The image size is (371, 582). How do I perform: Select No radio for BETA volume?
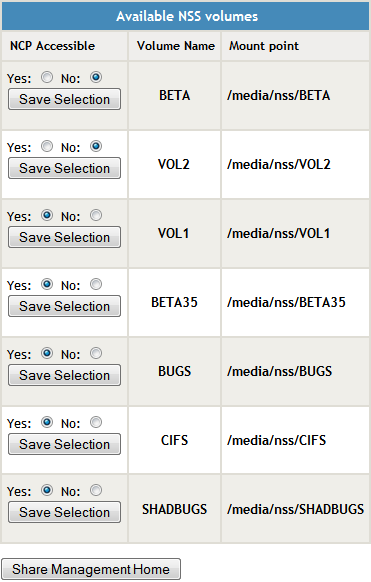pos(96,77)
